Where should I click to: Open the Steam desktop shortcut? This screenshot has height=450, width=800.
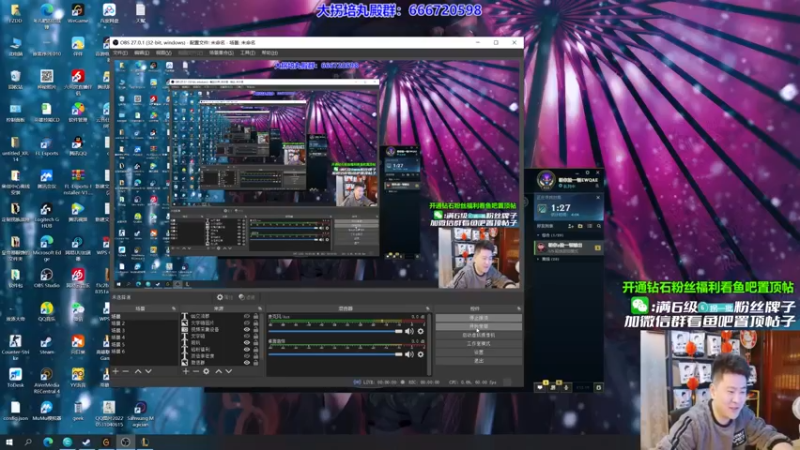(x=46, y=344)
